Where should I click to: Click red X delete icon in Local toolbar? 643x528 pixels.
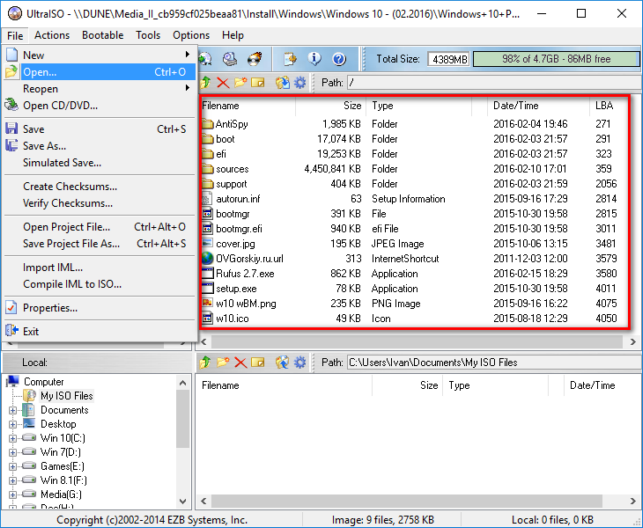(x=240, y=362)
